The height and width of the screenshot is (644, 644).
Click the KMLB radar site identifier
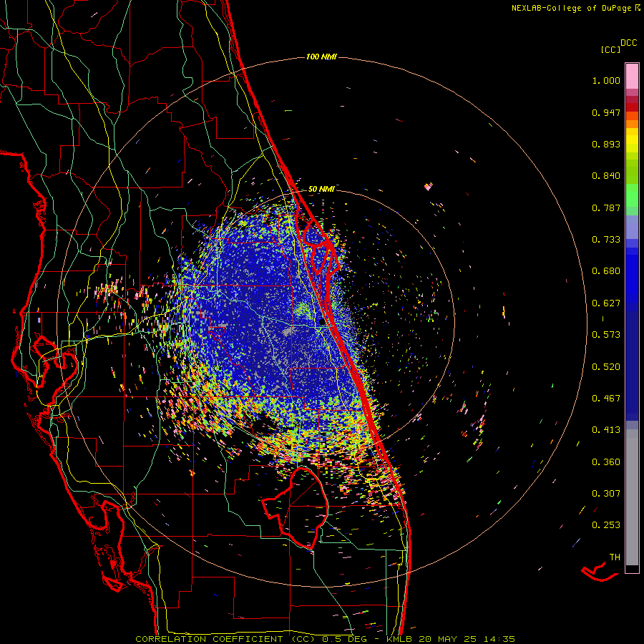click(401, 639)
